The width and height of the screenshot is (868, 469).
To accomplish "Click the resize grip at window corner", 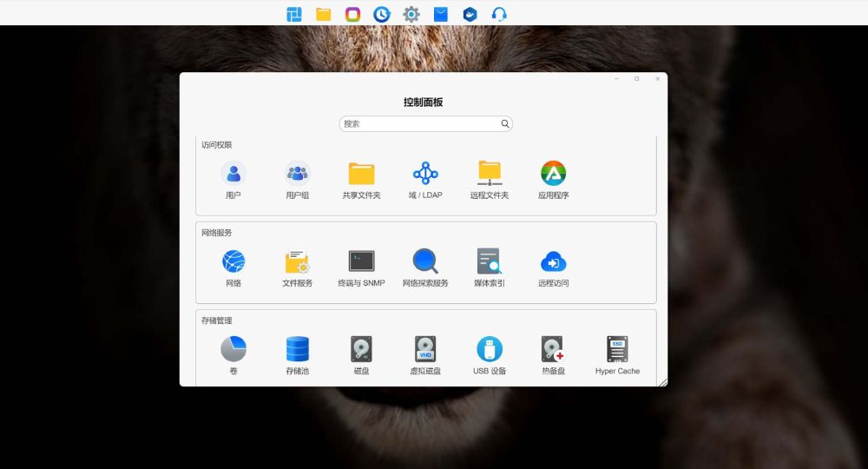I will (662, 382).
